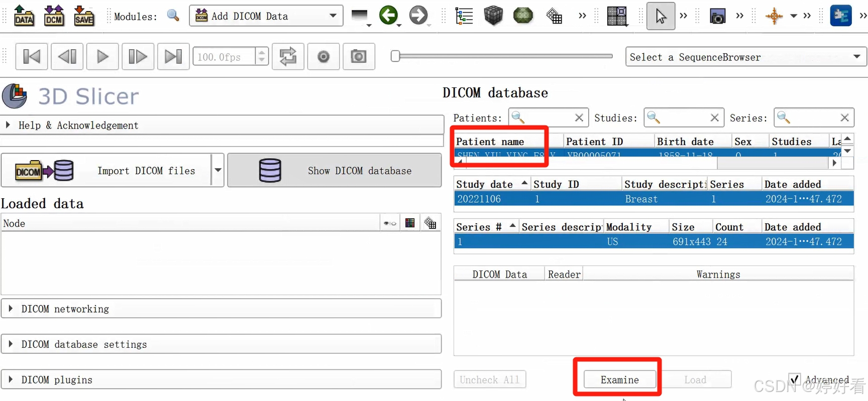Select the 20221106 Breast study row
868x401 pixels.
[x=654, y=199]
